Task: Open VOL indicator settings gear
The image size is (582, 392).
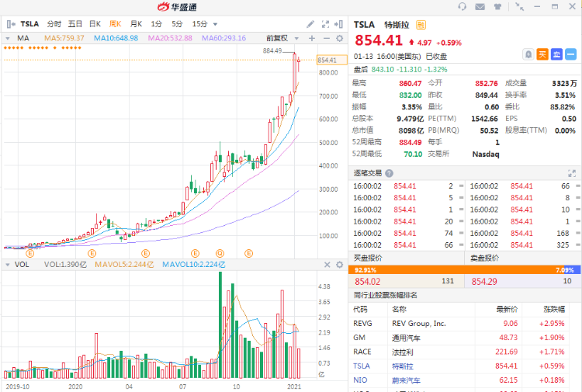Action: 339,265
